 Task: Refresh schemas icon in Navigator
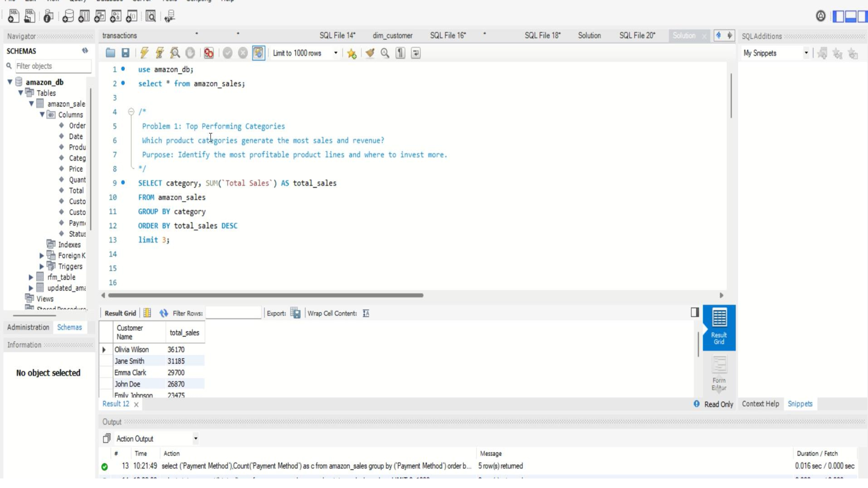(85, 51)
